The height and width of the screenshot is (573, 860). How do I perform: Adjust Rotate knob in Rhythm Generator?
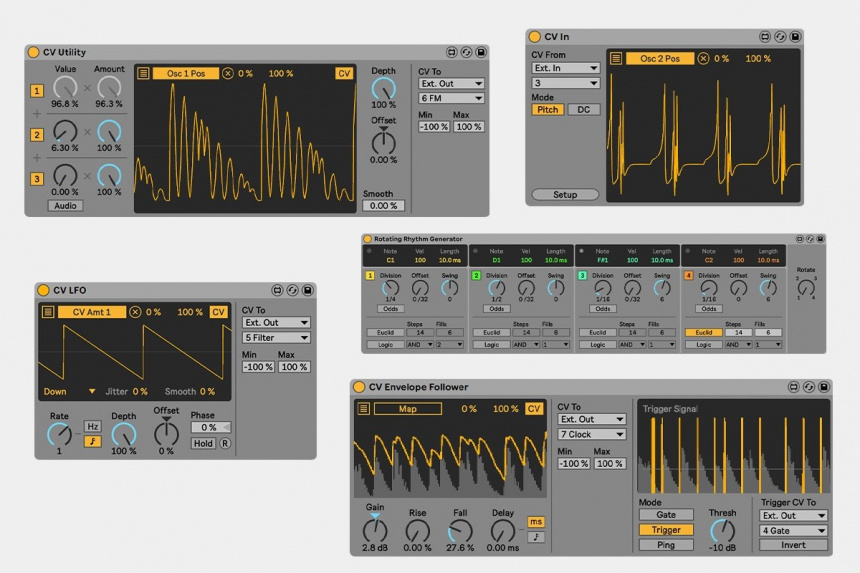point(806,287)
